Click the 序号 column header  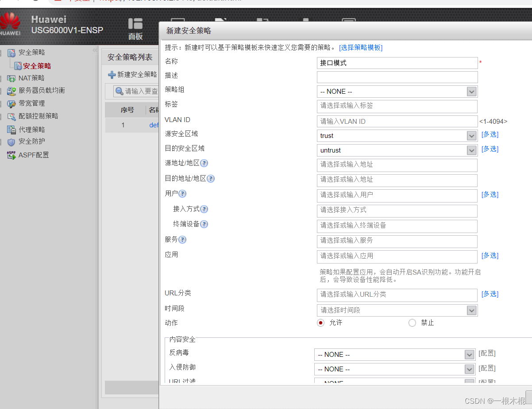127,110
